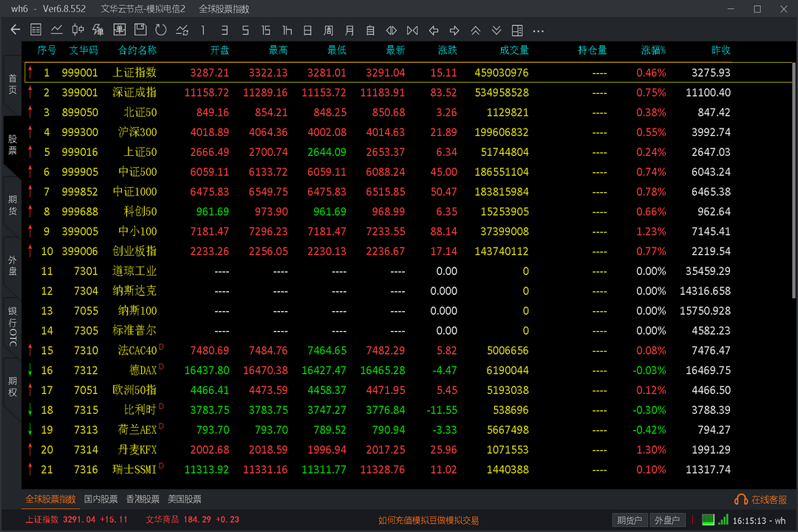798x532 pixels.
Task: Select the 15-minute period button
Action: pyautogui.click(x=266, y=30)
